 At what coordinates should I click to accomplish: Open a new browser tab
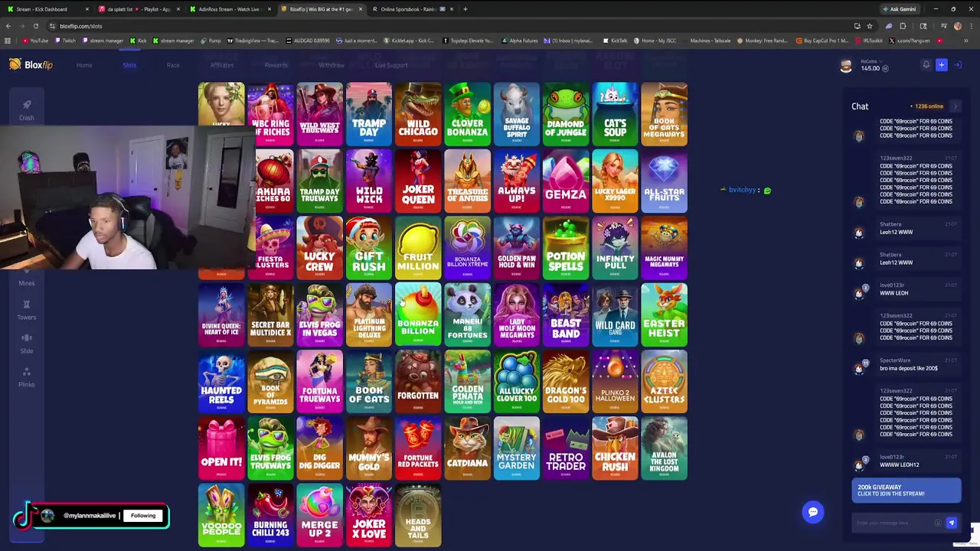465,9
